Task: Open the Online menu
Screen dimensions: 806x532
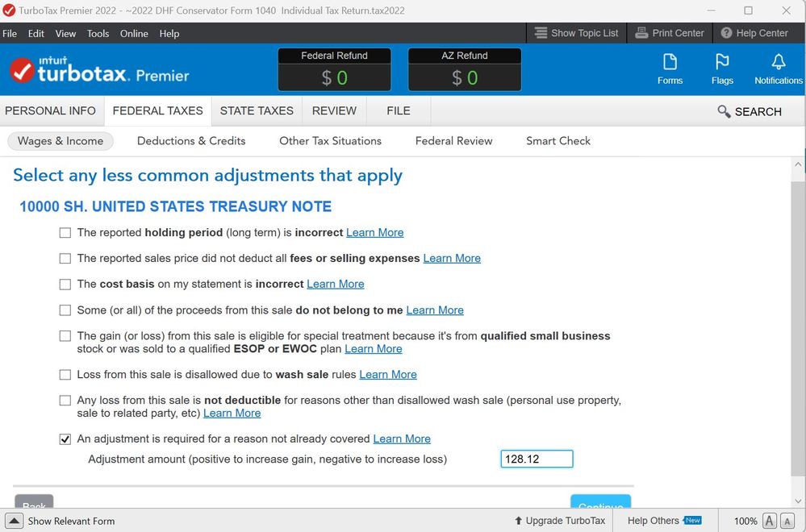Action: tap(134, 33)
